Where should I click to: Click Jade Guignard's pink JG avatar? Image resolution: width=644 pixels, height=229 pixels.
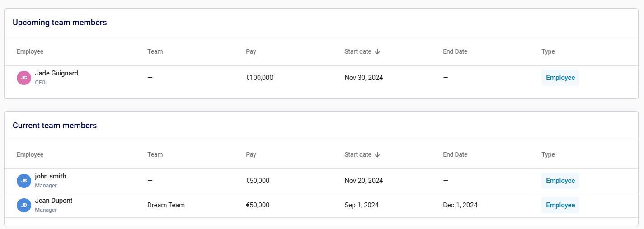click(x=24, y=78)
